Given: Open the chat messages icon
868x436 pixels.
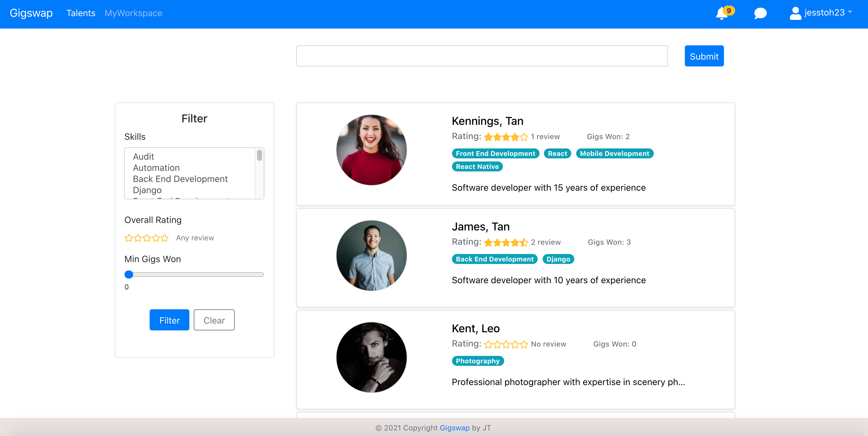Looking at the screenshot, I should [x=760, y=13].
